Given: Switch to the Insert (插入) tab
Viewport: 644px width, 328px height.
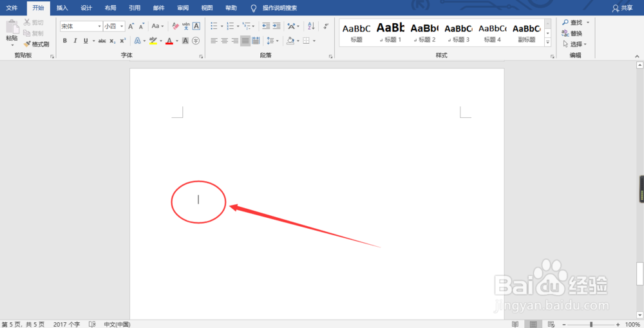Looking at the screenshot, I should 62,8.
